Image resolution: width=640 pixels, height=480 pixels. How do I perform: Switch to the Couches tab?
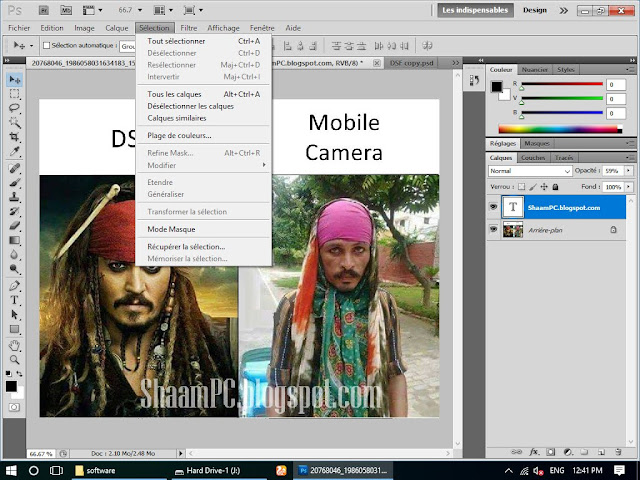point(533,158)
